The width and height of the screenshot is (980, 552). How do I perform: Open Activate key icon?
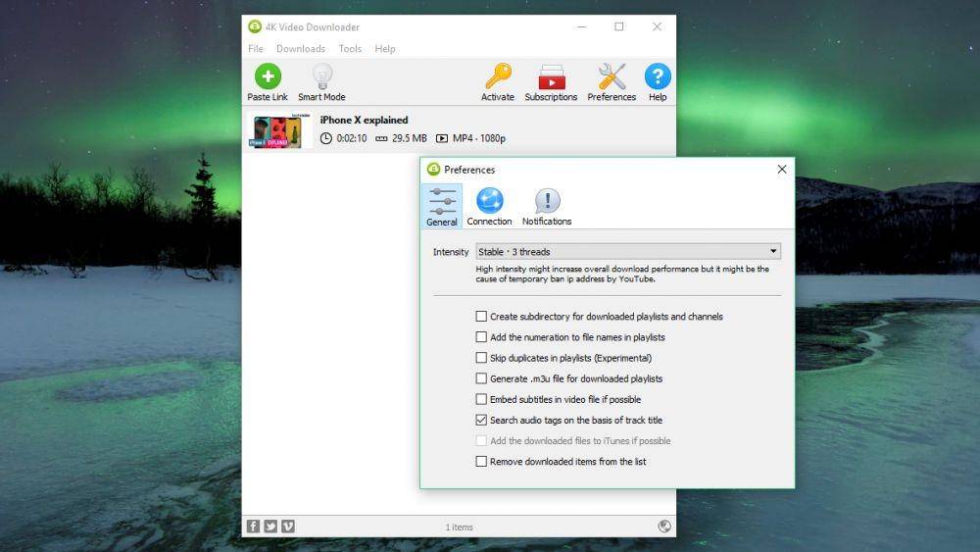[x=498, y=76]
